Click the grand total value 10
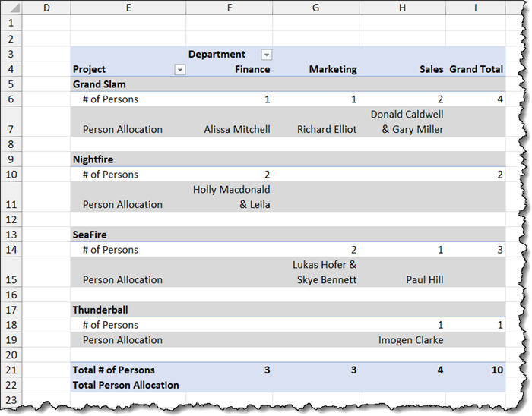Image resolution: width=532 pixels, height=416 pixels. coord(496,370)
